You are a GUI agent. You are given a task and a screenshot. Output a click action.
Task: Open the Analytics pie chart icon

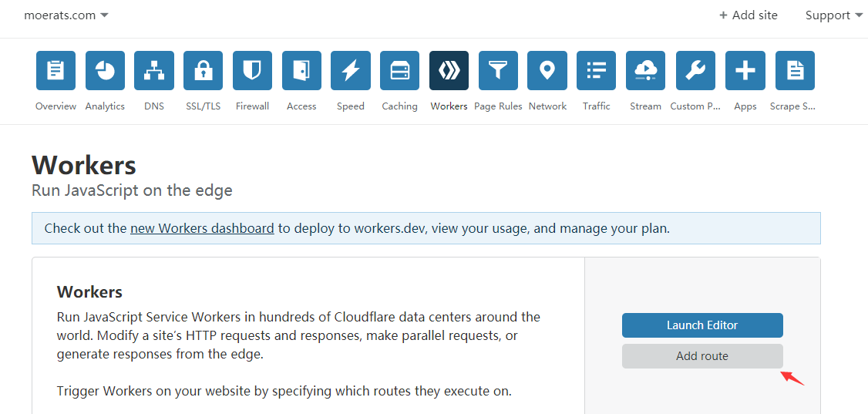coord(105,71)
